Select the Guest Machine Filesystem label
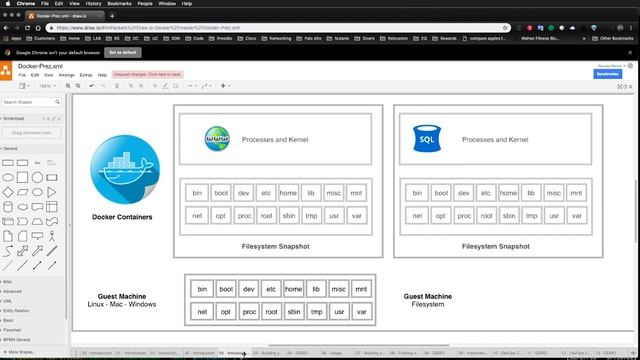Viewport: 640px width, 360px height. click(428, 300)
